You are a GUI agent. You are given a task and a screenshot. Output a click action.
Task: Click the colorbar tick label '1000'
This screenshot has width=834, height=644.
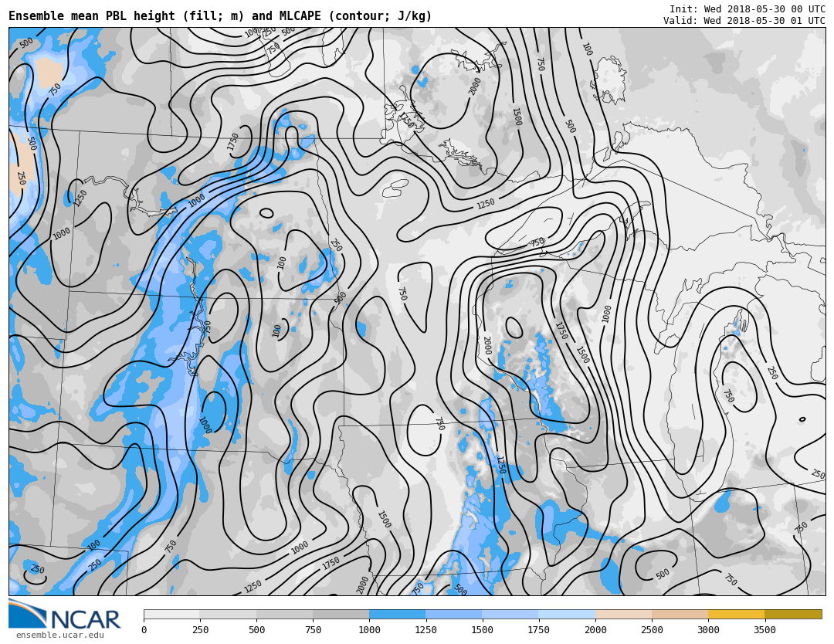click(369, 630)
